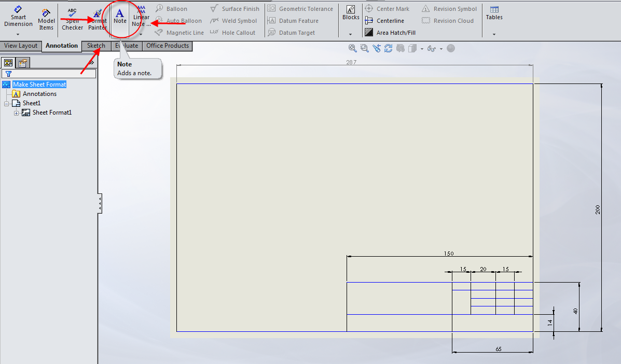
Task: Click Zoom to Fit icon
Action: coord(352,48)
